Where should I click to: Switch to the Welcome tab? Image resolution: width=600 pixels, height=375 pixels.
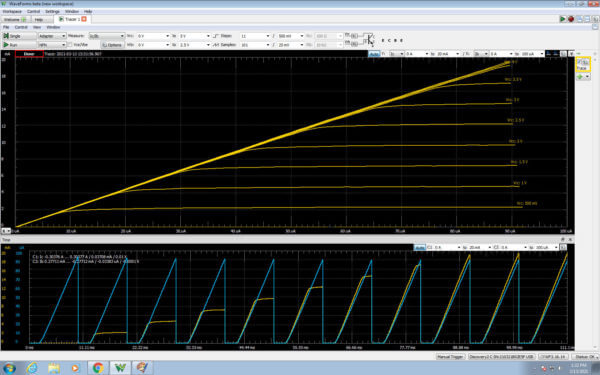click(x=15, y=19)
